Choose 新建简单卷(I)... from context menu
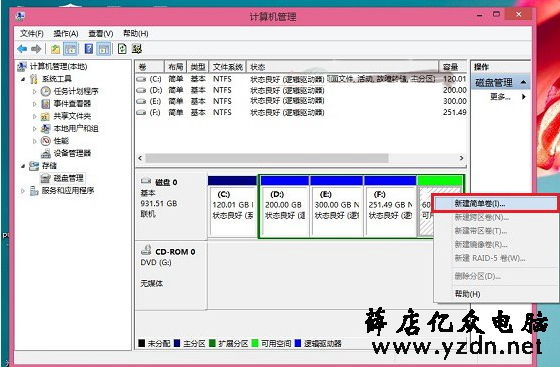 495,203
